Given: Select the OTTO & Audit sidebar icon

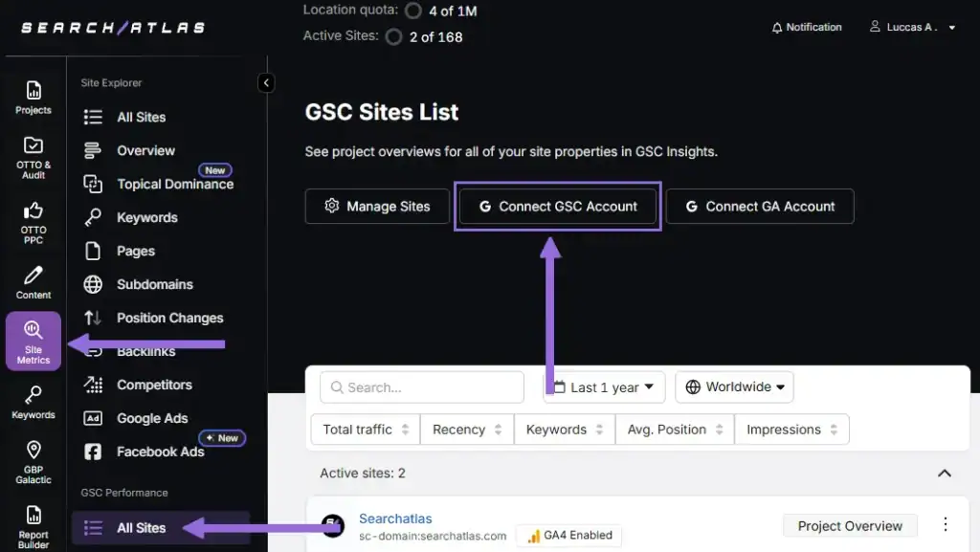Looking at the screenshot, I should click(33, 153).
